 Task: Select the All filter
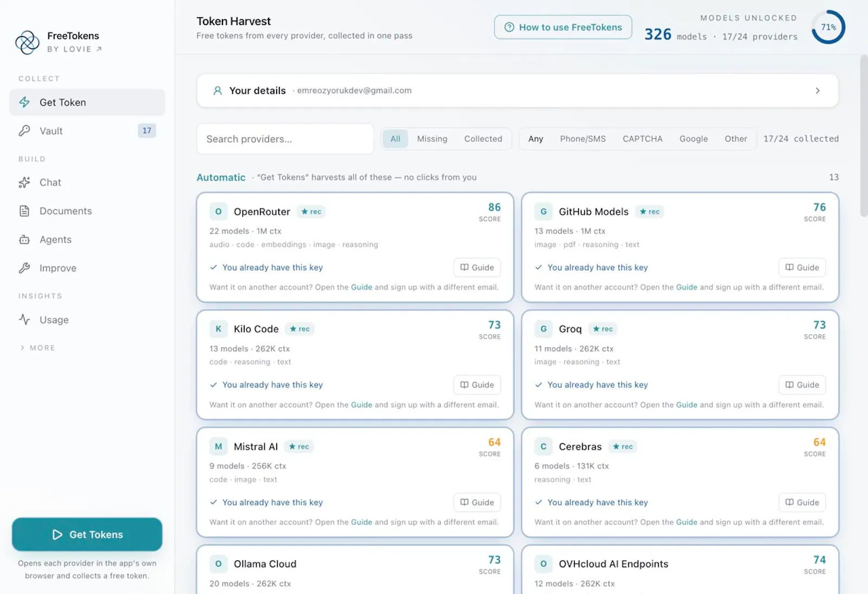395,139
